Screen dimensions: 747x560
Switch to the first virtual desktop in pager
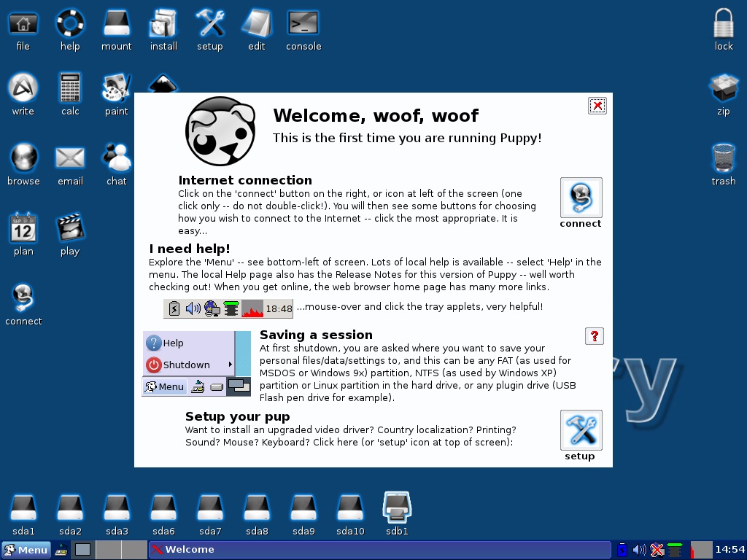pyautogui.click(x=83, y=550)
